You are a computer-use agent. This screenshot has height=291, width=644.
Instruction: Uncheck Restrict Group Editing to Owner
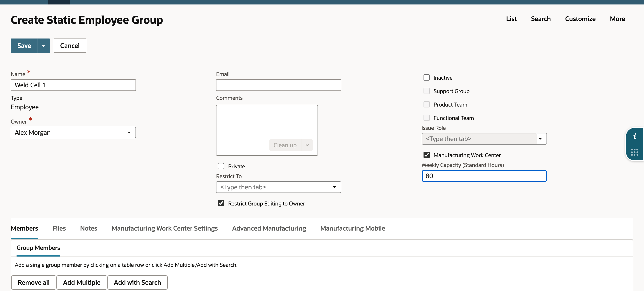(x=221, y=203)
